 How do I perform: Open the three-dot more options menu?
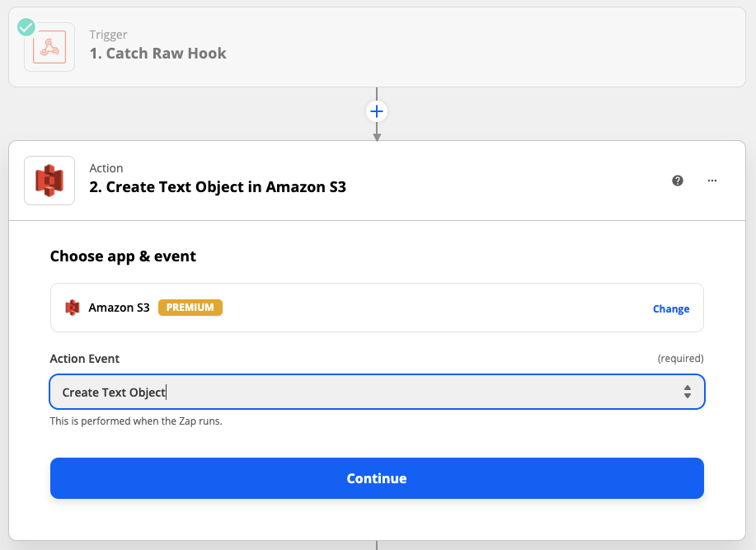pos(712,181)
